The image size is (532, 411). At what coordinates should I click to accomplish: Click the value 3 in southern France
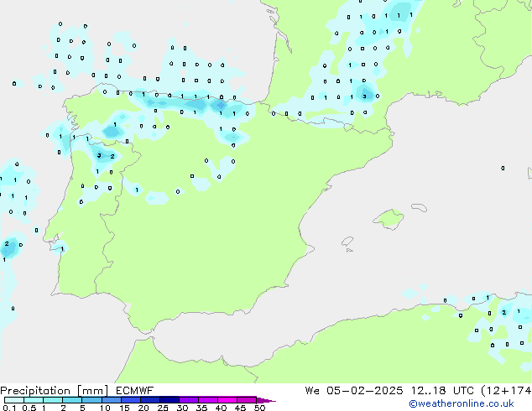click(365, 96)
